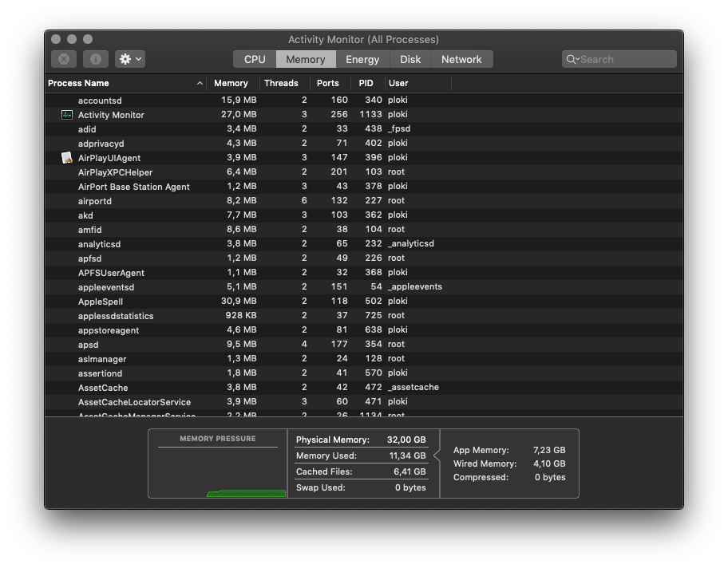Click the 928 KB memory value
The image size is (728, 568).
[x=241, y=316]
